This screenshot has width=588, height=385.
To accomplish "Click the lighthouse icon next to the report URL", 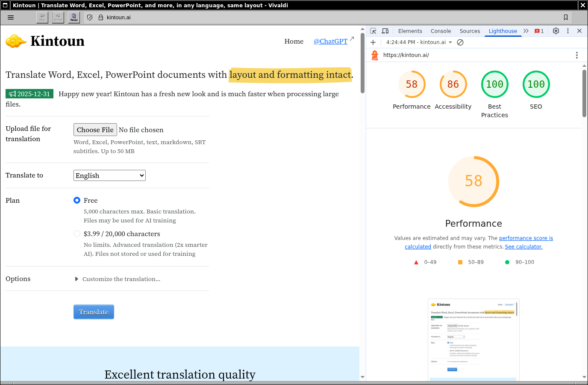I will [375, 55].
